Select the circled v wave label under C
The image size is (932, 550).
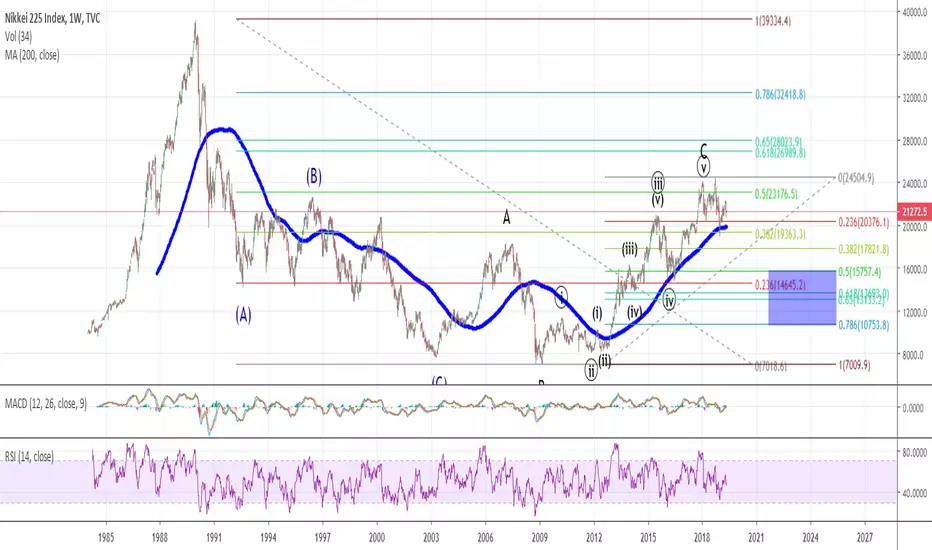click(x=703, y=168)
